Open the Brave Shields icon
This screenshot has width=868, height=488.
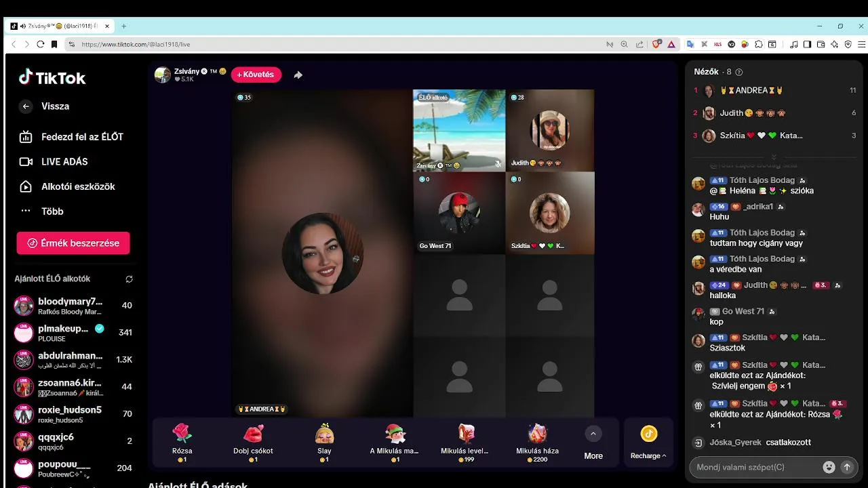(x=656, y=44)
